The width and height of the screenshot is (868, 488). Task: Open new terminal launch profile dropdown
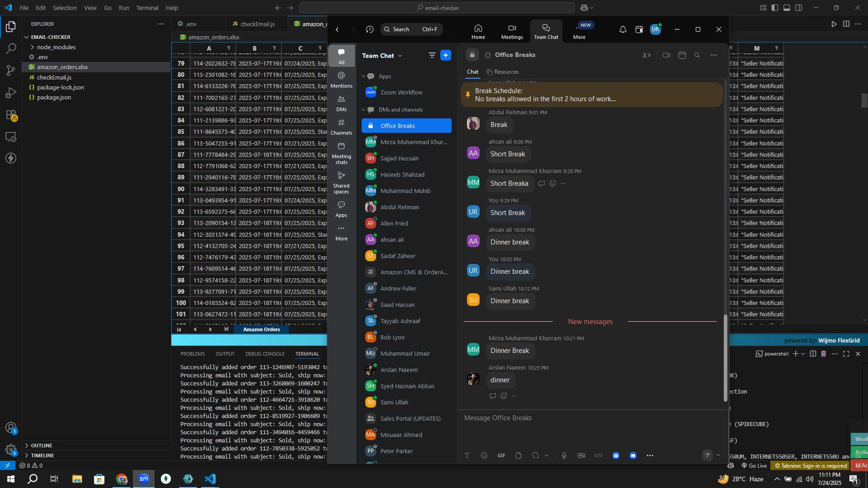click(x=803, y=354)
